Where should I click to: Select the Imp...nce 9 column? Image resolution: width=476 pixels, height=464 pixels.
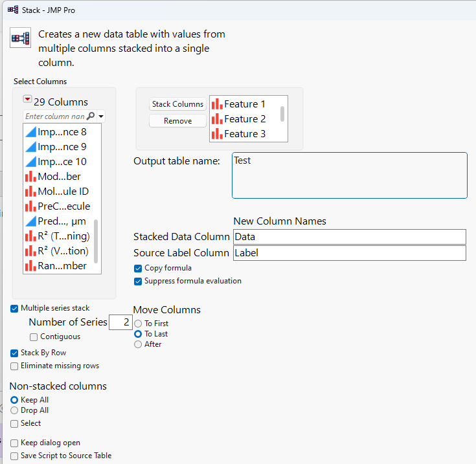(x=62, y=147)
